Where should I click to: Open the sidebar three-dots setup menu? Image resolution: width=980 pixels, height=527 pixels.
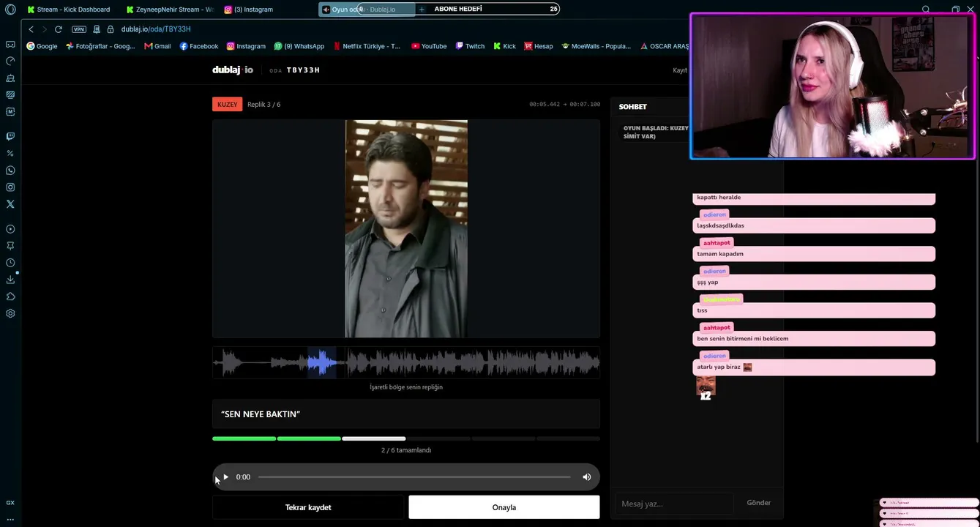click(10, 519)
